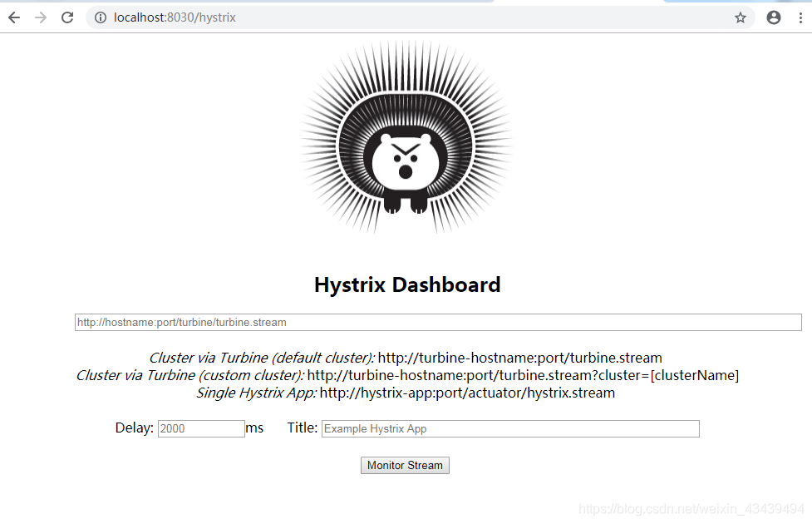Click the Title input field
Screen dimensions: 812x524
click(510, 428)
